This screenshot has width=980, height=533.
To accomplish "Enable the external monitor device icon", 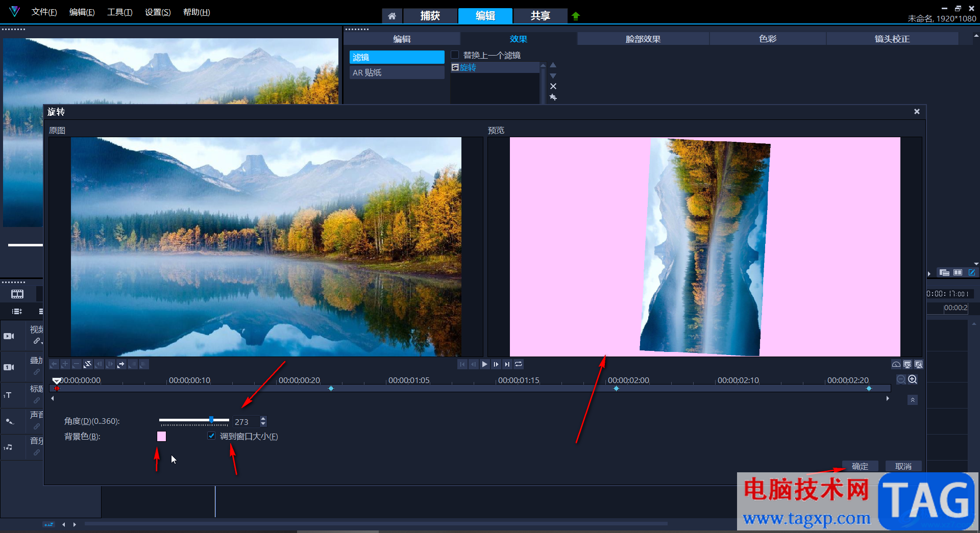I will [x=907, y=364].
